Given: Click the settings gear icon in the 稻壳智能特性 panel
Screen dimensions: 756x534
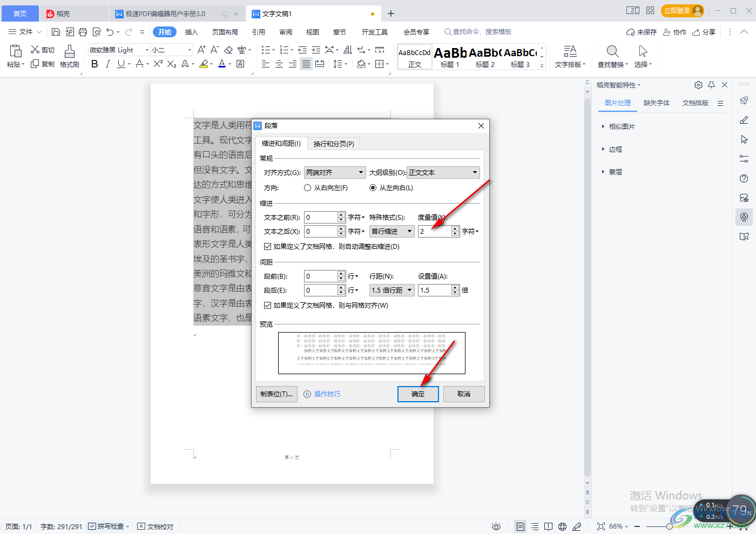Looking at the screenshot, I should [698, 85].
